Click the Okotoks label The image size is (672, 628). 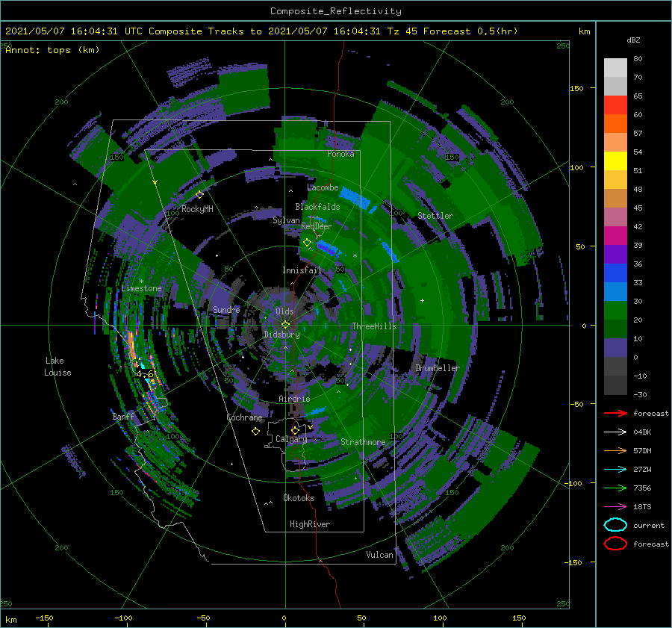click(x=299, y=498)
